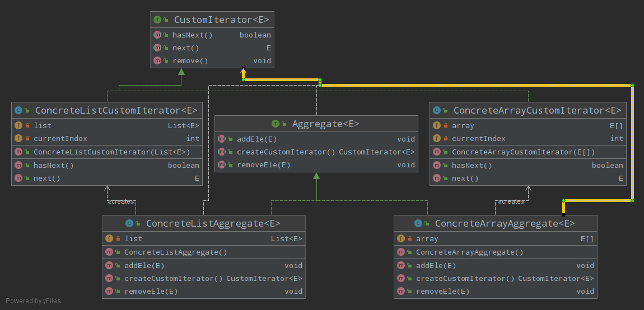Image resolution: width=644 pixels, height=310 pixels.
Task: Click the class icon of ConcreteListAggregate<E>
Action: pyautogui.click(x=129, y=223)
